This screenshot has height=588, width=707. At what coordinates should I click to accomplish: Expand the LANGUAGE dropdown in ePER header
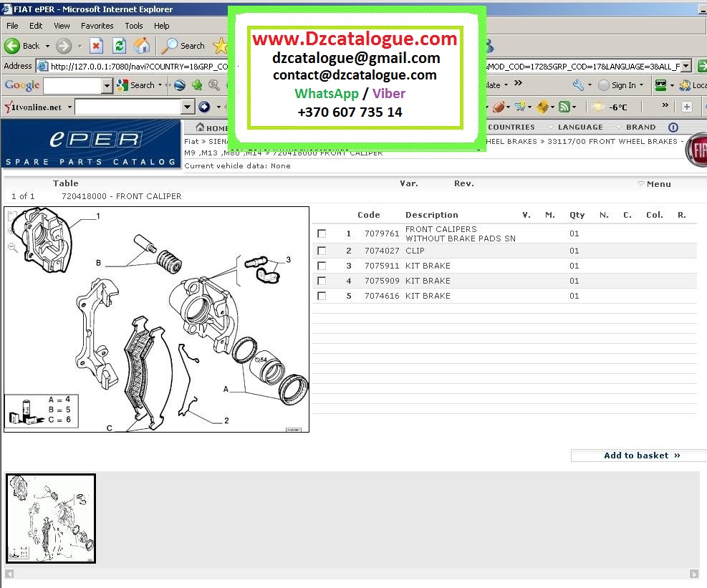click(x=575, y=127)
